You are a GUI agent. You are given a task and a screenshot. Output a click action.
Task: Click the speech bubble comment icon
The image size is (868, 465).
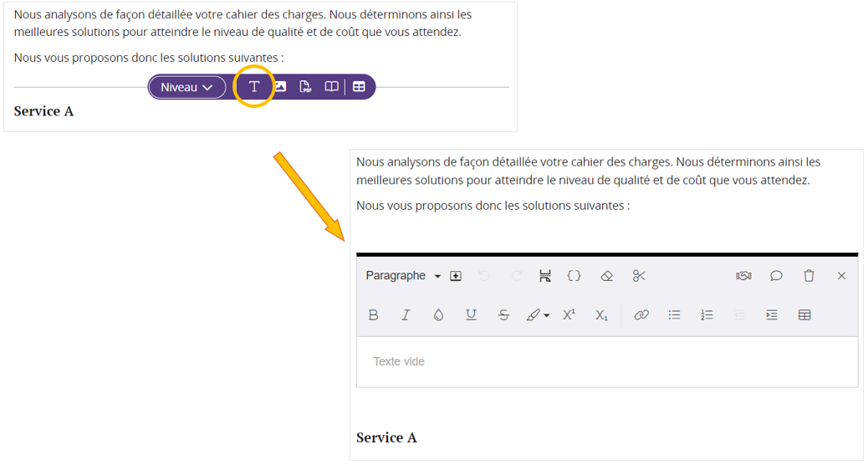776,276
